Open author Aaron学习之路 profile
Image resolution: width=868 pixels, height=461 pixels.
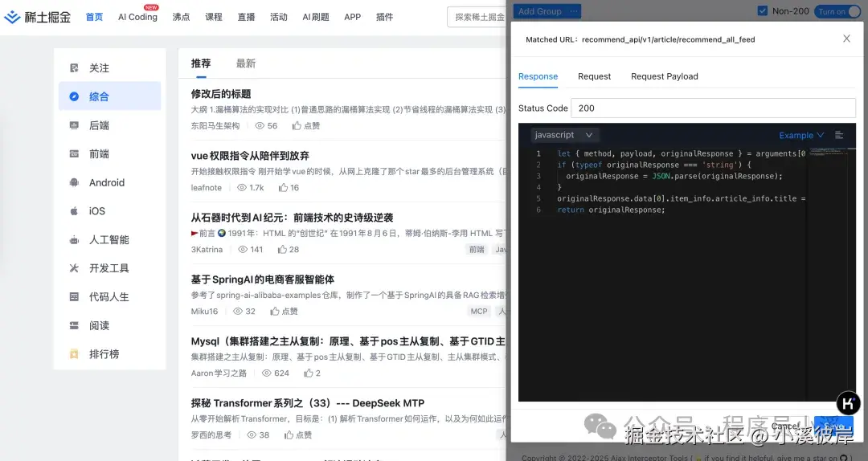click(219, 373)
